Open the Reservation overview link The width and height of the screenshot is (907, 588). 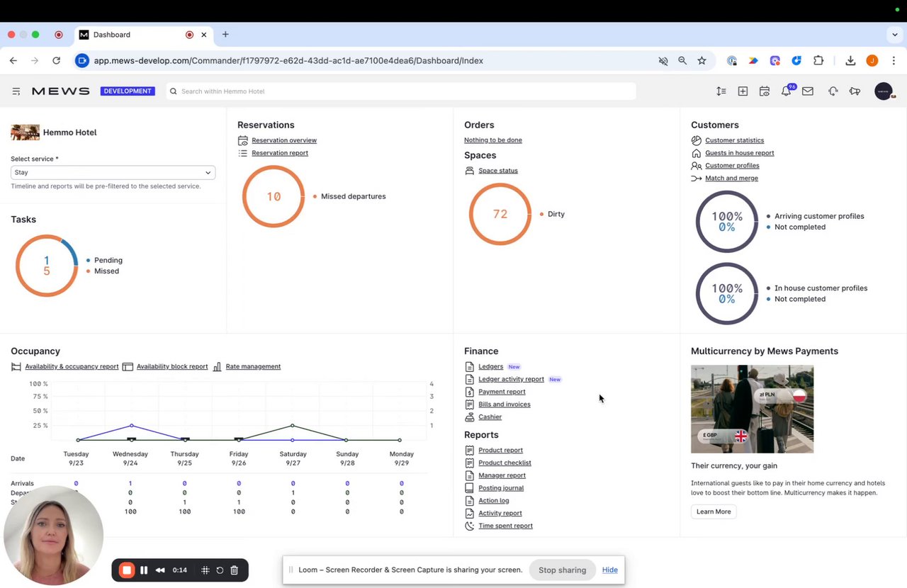284,140
